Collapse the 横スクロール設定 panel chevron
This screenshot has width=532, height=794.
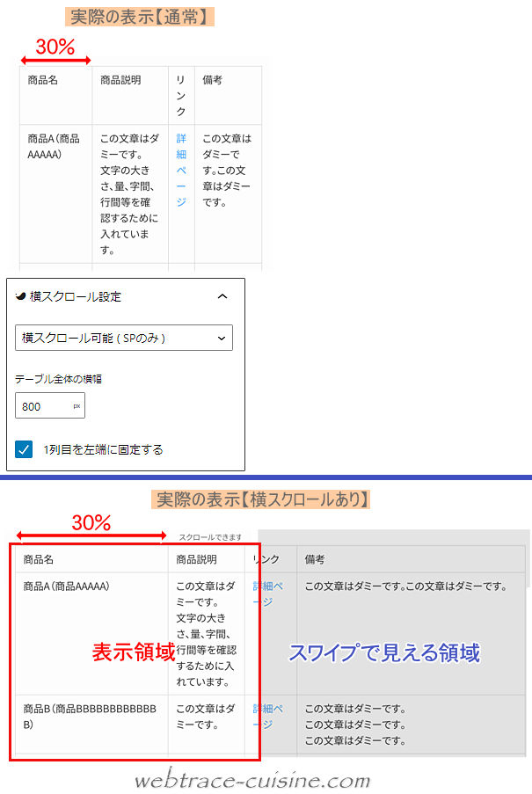tap(222, 296)
